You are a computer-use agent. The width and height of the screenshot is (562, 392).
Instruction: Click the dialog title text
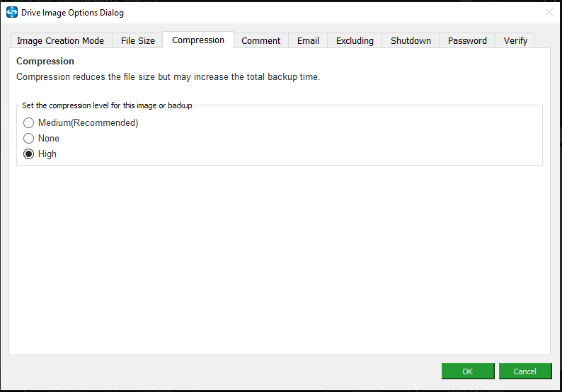pyautogui.click(x=74, y=13)
